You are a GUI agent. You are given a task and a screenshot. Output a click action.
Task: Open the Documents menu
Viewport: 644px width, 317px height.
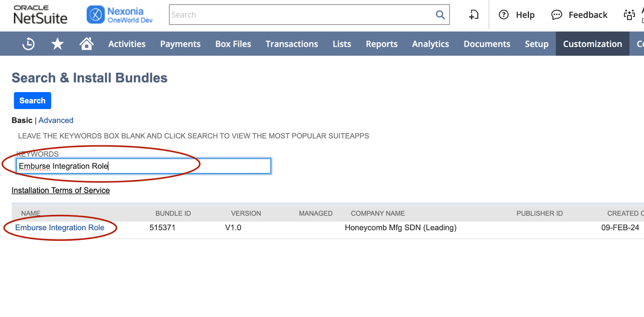pos(487,44)
